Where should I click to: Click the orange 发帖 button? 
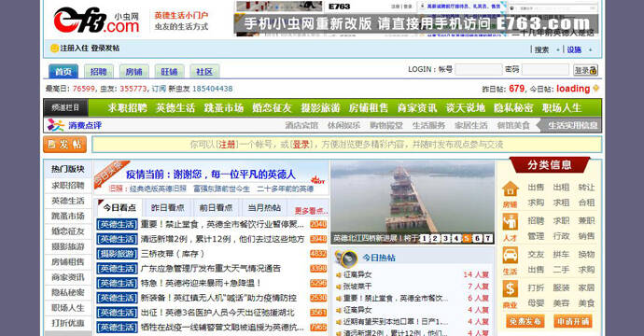click(x=64, y=144)
